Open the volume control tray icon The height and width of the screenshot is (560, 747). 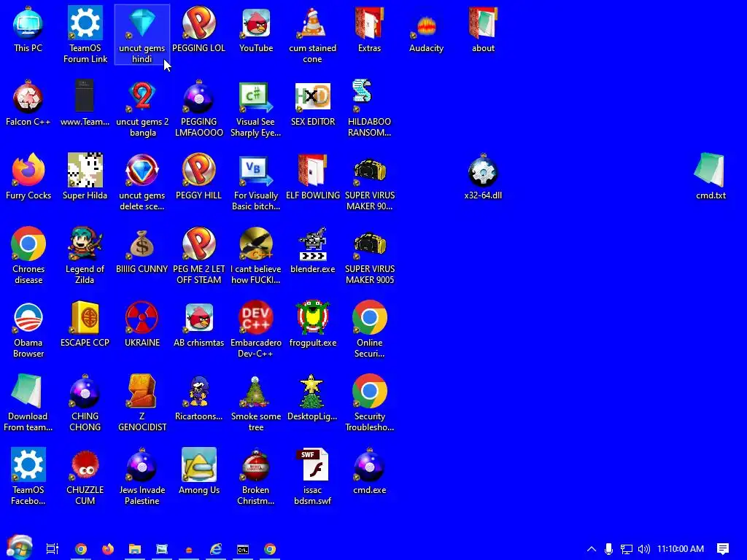(643, 549)
